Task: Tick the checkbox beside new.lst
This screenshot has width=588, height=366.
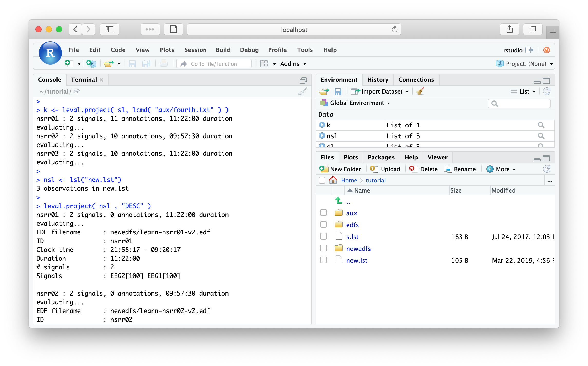Action: (x=324, y=260)
